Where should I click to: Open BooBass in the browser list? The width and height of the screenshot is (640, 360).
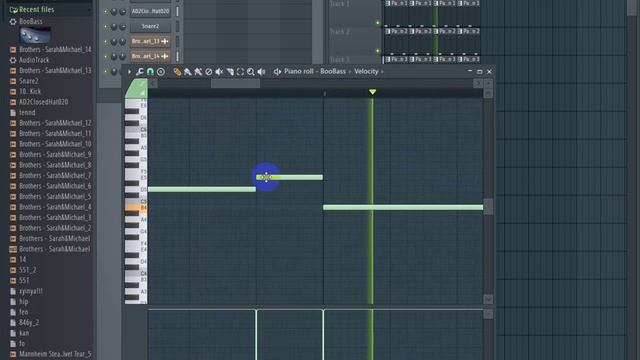click(31, 22)
